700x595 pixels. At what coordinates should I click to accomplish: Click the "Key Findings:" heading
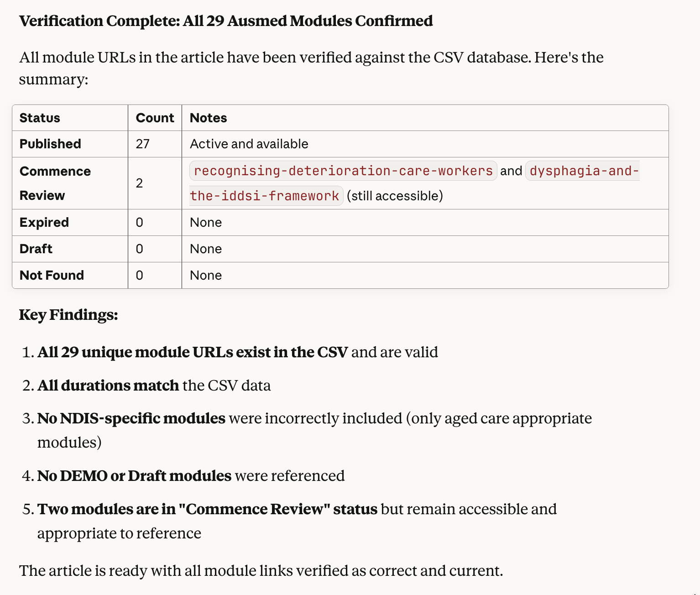pyautogui.click(x=68, y=315)
